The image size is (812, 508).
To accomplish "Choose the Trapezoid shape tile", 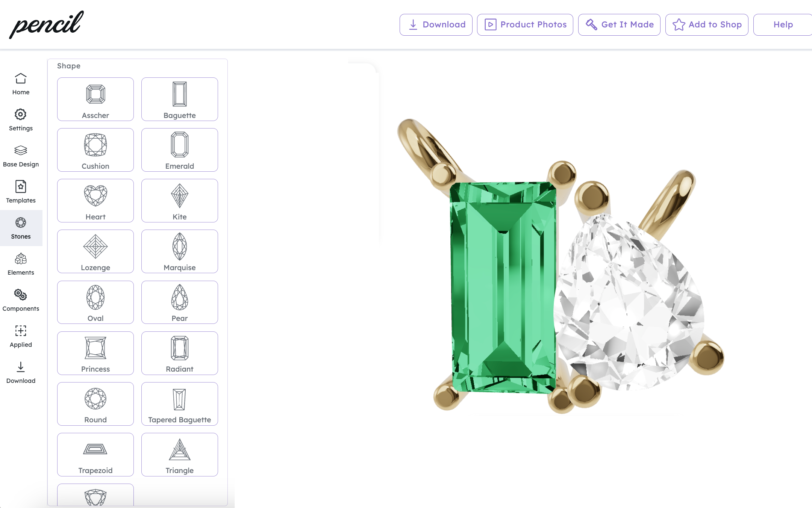I will [95, 455].
